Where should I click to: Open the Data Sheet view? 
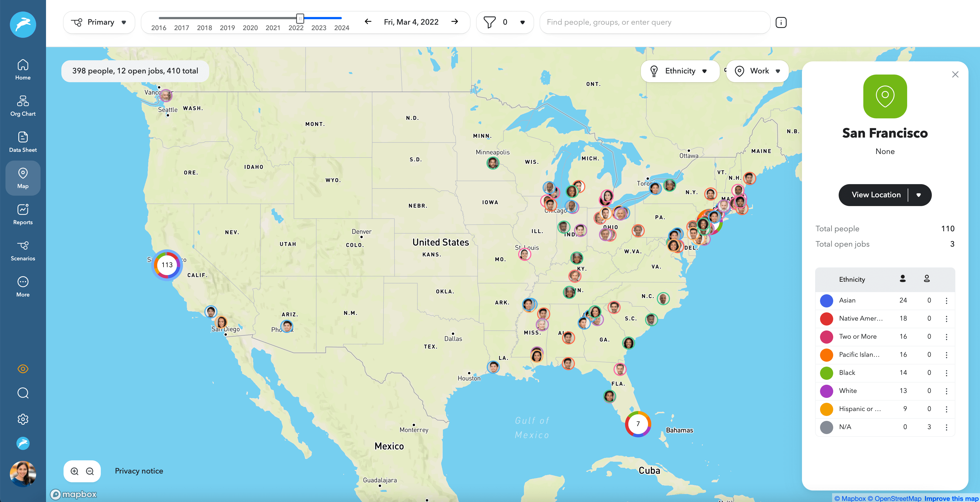(23, 141)
